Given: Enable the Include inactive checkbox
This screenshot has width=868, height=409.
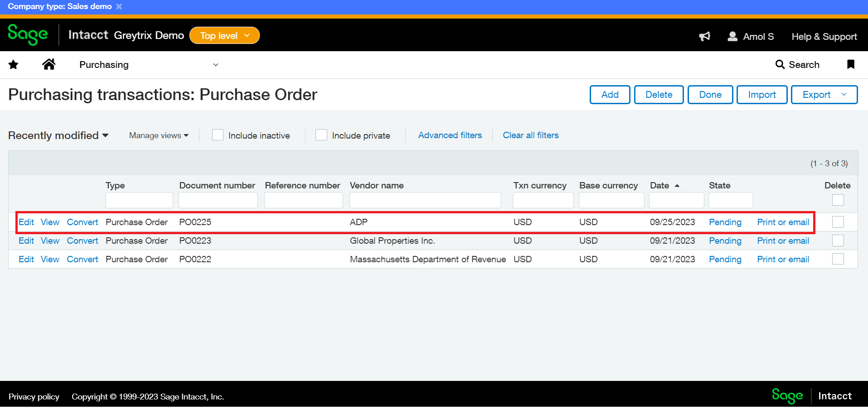Looking at the screenshot, I should tap(218, 135).
